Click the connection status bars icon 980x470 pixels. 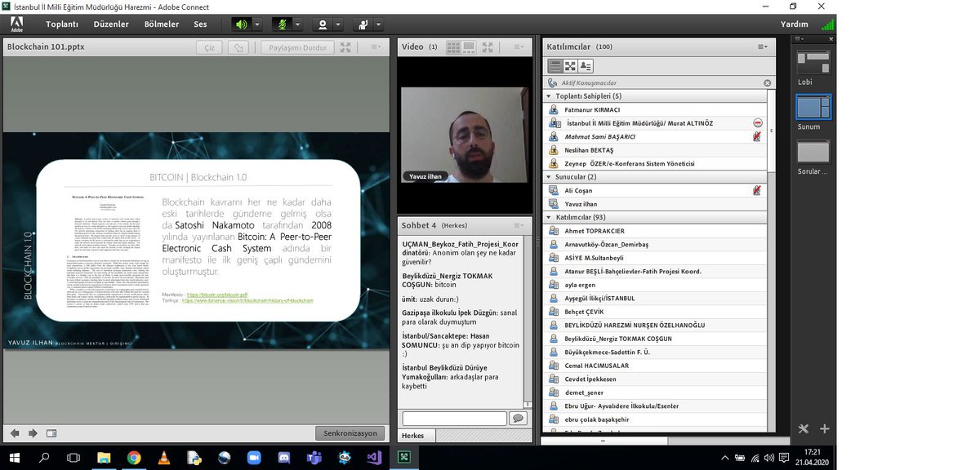827,24
